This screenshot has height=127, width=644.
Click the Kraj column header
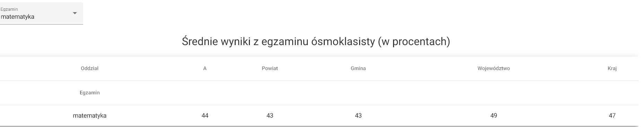click(x=612, y=68)
